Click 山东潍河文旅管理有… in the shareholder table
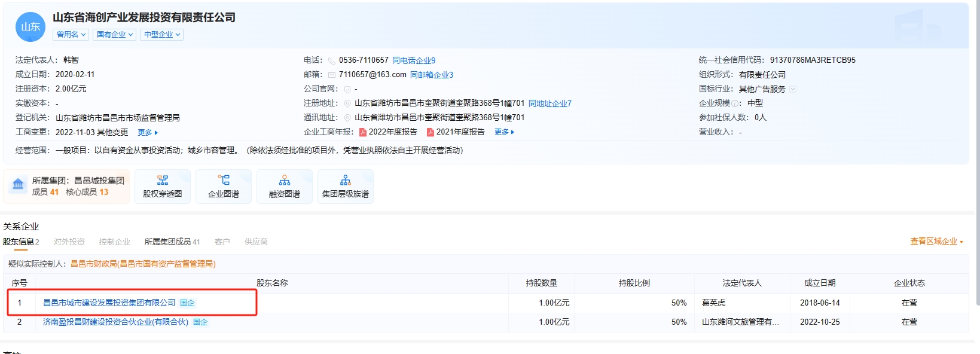The width and height of the screenshot is (980, 354). click(740, 322)
